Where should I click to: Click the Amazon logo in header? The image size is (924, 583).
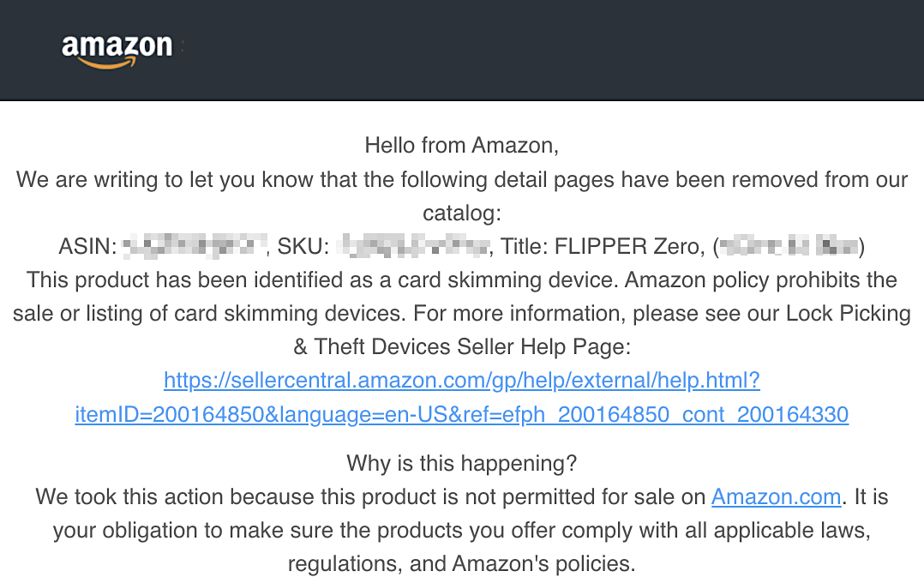click(117, 48)
